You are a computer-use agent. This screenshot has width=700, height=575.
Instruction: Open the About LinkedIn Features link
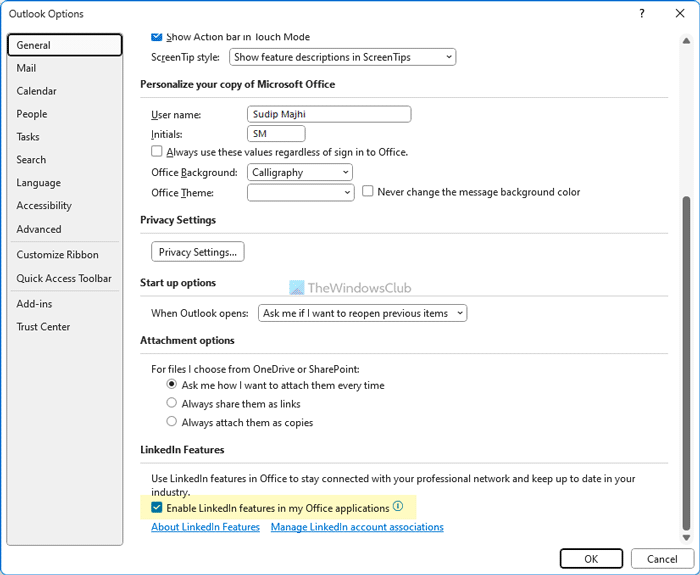[205, 527]
